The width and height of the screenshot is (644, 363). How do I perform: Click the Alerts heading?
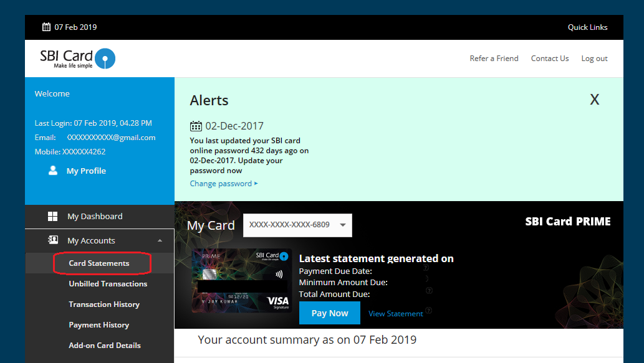(209, 100)
